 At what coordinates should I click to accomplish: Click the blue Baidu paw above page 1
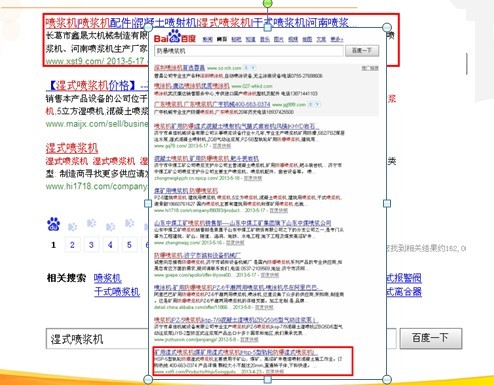(53, 224)
